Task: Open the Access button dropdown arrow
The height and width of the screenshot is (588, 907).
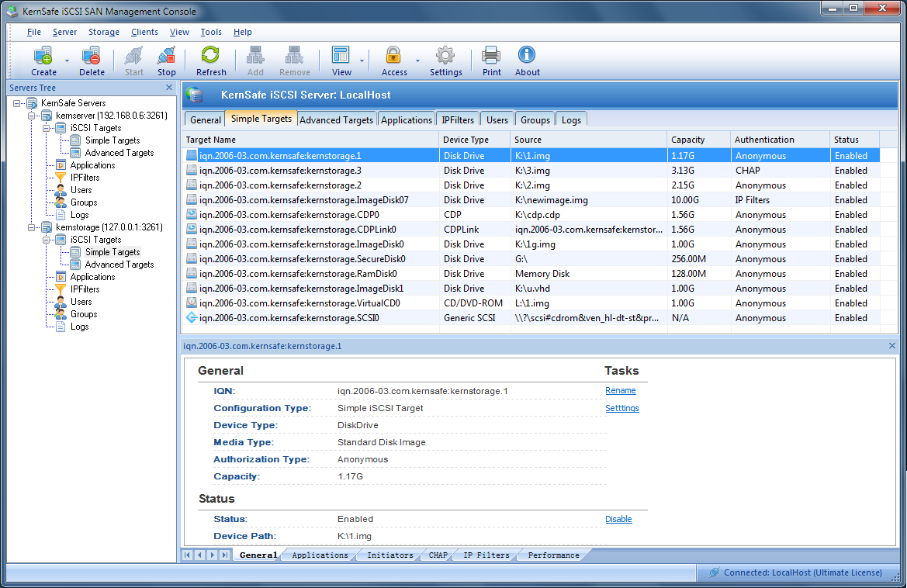Action: click(x=417, y=61)
